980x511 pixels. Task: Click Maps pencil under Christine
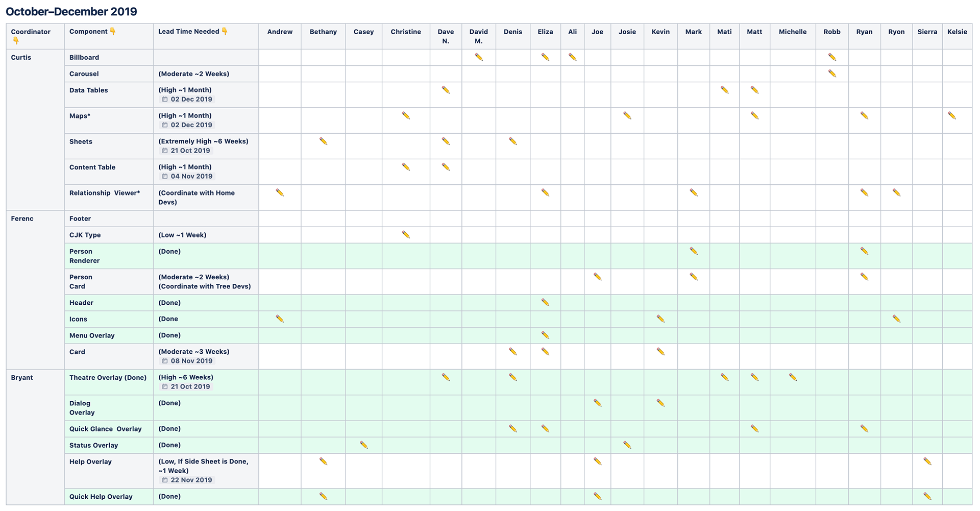[406, 115]
